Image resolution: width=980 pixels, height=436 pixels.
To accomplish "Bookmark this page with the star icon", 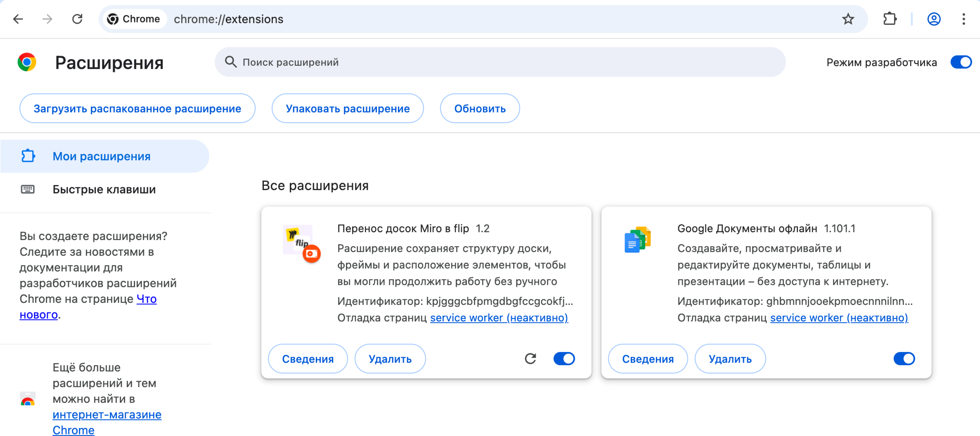I will tap(848, 19).
